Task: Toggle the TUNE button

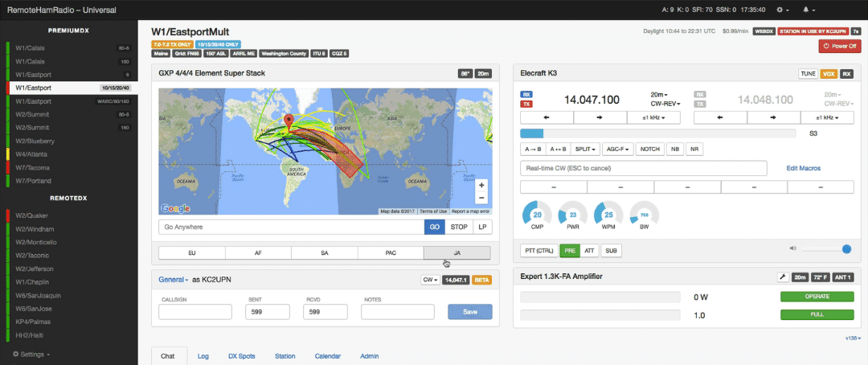Action: [808, 74]
